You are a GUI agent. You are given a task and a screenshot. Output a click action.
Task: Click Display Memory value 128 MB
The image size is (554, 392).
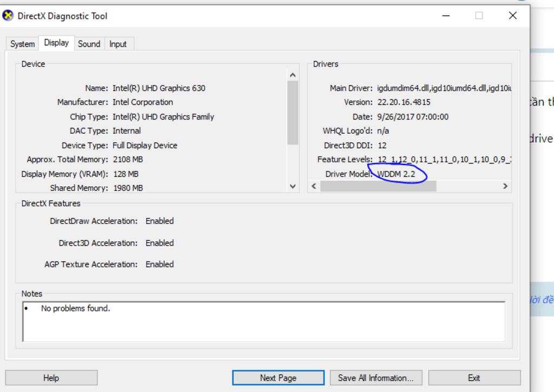point(126,174)
